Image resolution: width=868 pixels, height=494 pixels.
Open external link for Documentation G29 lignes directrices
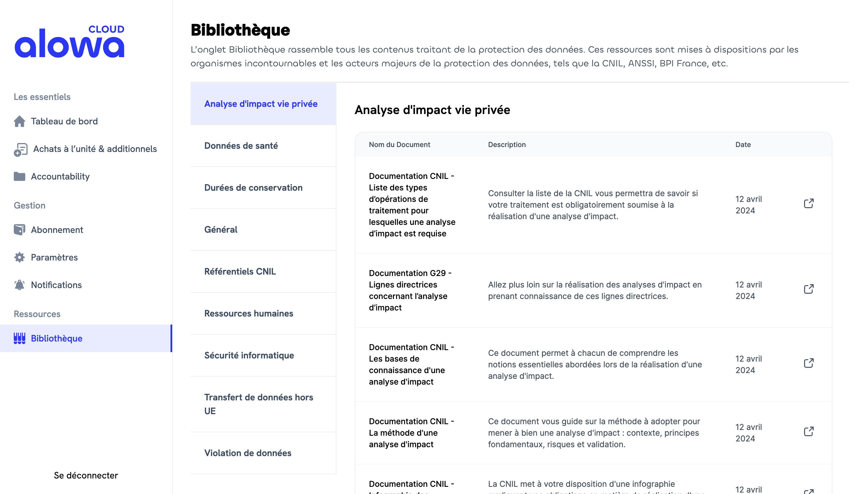pyautogui.click(x=809, y=289)
